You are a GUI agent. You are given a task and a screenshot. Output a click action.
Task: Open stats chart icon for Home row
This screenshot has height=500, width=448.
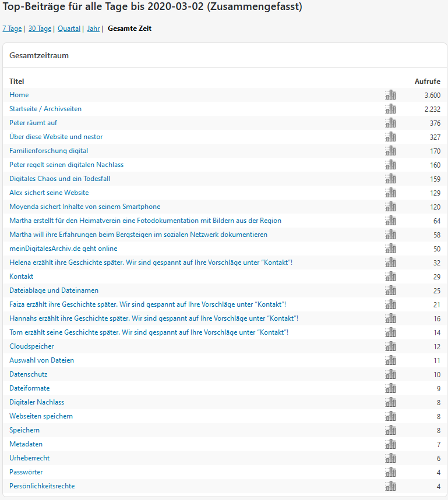tap(390, 95)
